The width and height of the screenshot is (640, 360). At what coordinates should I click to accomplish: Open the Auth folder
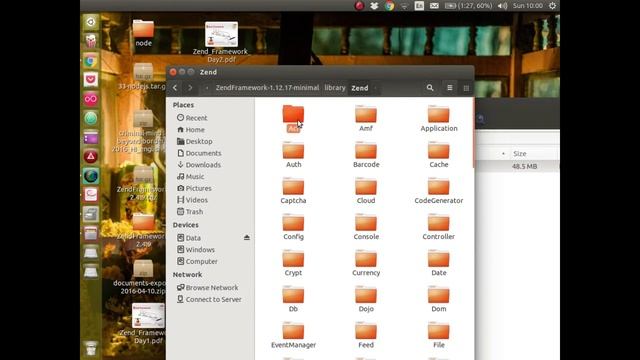(x=293, y=155)
